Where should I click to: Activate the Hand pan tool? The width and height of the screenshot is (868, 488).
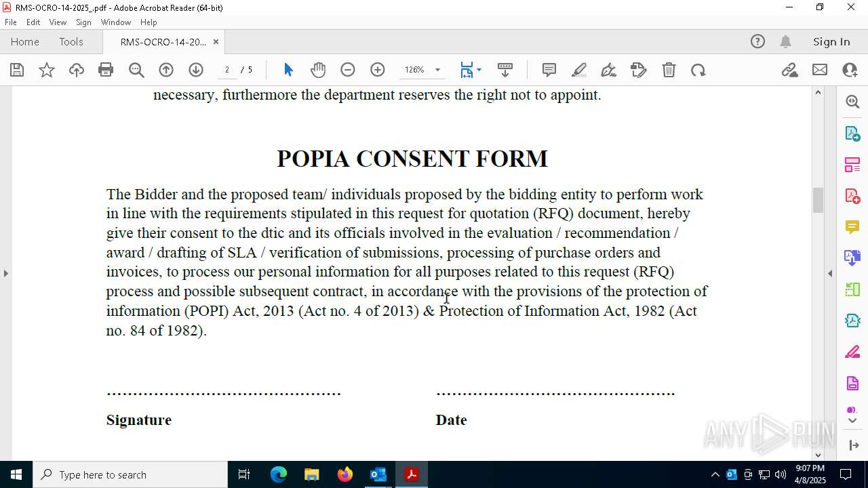tap(318, 70)
